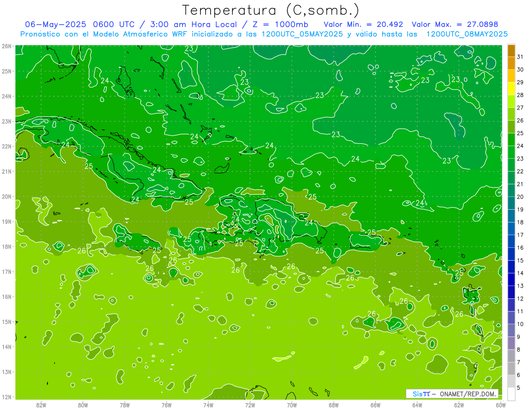Click the "19N" latitude axis label

coord(6,221)
